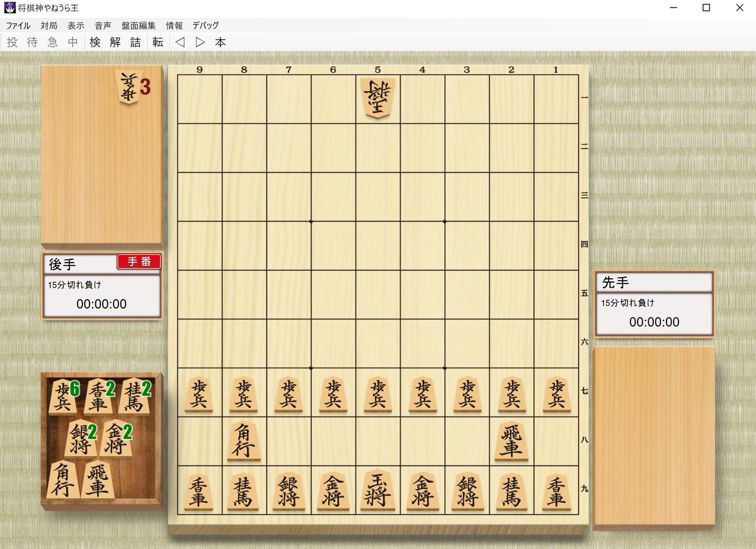Click the 本 main-line toolbar icon
This screenshot has width=756, height=549.
click(220, 42)
